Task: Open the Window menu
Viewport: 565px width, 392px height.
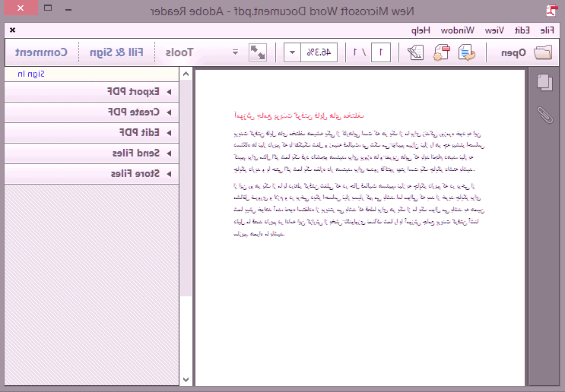Action: click(457, 30)
